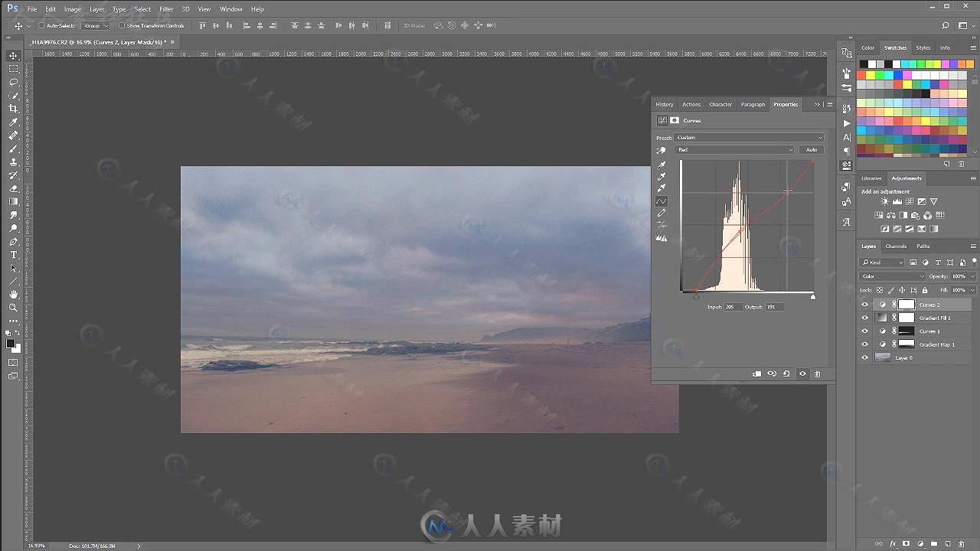
Task: Open the layer blend mode dropdown
Action: 893,276
